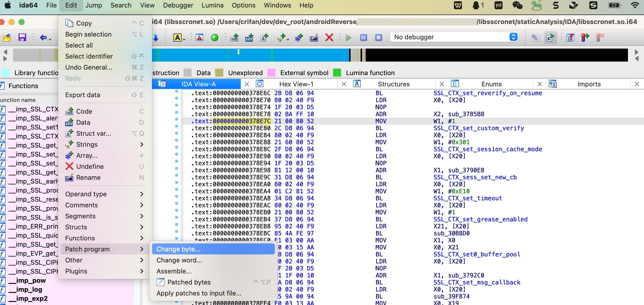Viewport: 644px width, 305px height.
Task: Click SSL_CTX_set_grease_enabled function reference
Action: (480, 219)
